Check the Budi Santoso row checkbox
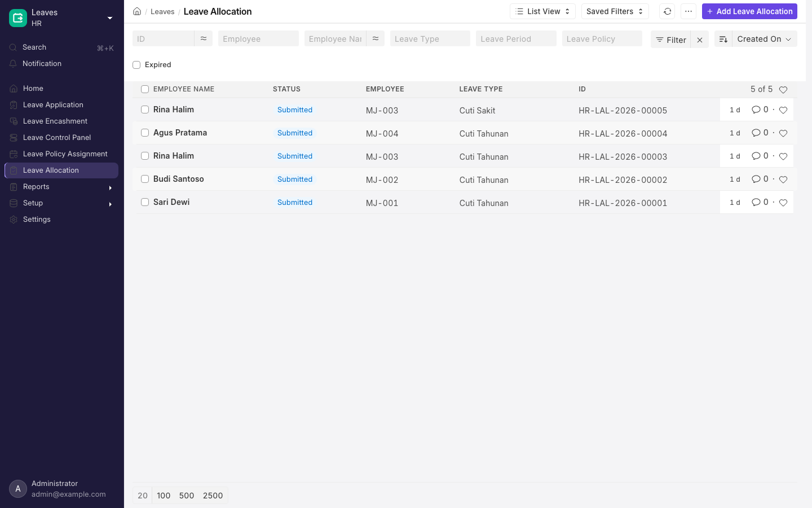Viewport: 812px width, 508px height. (145, 179)
